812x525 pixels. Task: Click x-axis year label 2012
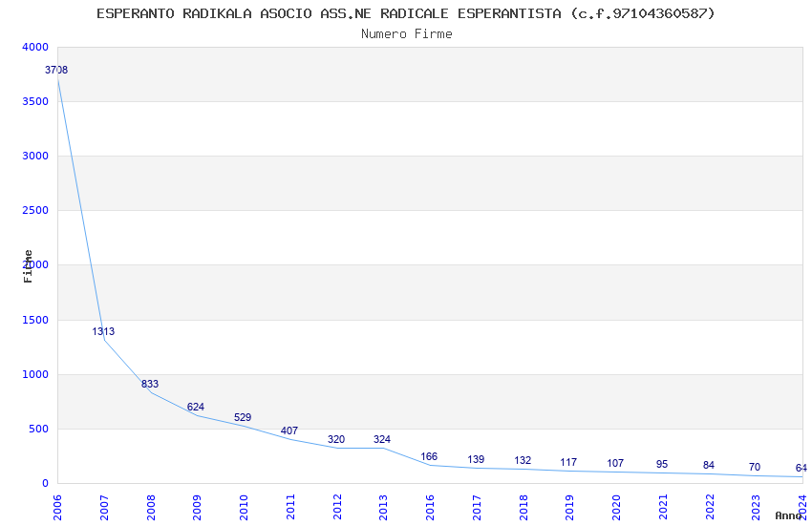337,508
